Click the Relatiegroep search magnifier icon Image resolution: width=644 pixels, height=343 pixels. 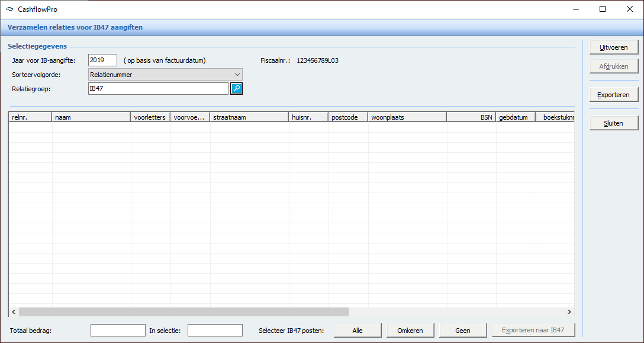236,88
